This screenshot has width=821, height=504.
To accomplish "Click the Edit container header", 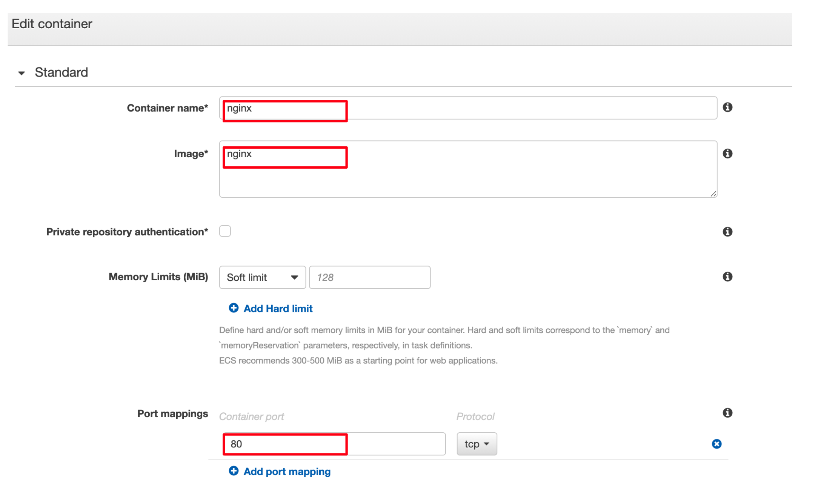I will point(52,24).
